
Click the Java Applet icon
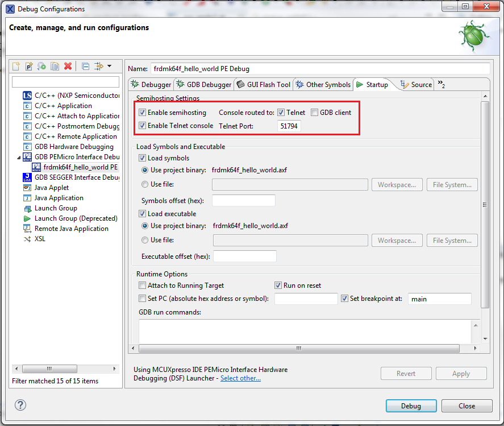coord(27,188)
